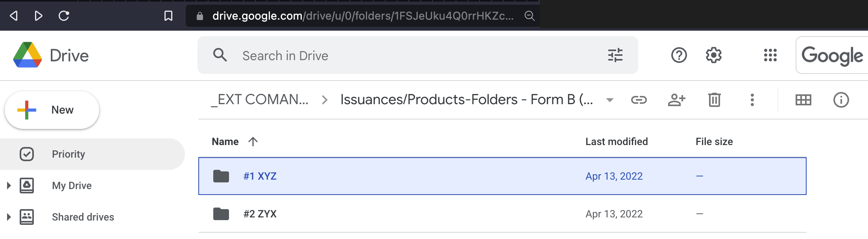Reverse sort direction arrow beside Name
This screenshot has height=239, width=868.
pyautogui.click(x=253, y=142)
